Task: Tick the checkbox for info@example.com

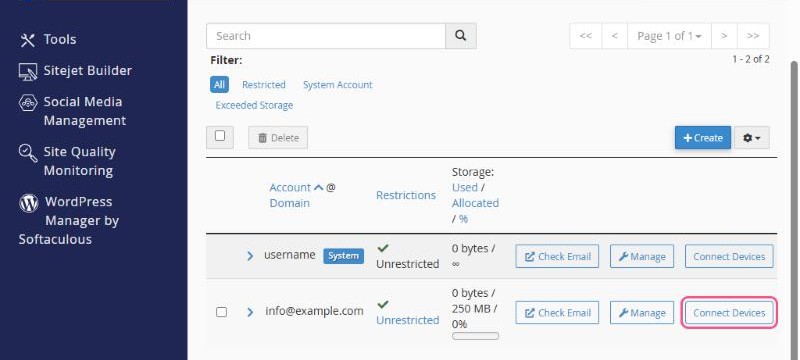Action: 221,312
